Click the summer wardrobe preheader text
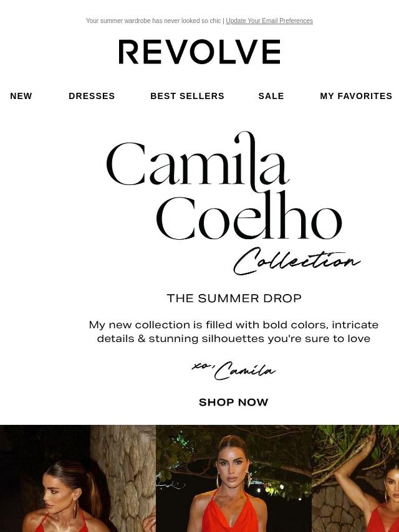This screenshot has height=532, width=399. click(x=153, y=21)
